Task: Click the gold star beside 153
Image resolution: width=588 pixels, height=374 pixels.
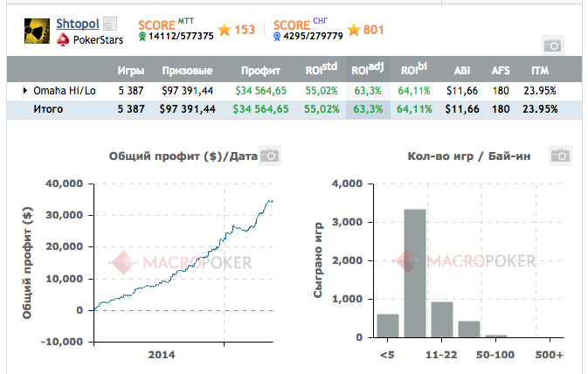Action: (225, 31)
